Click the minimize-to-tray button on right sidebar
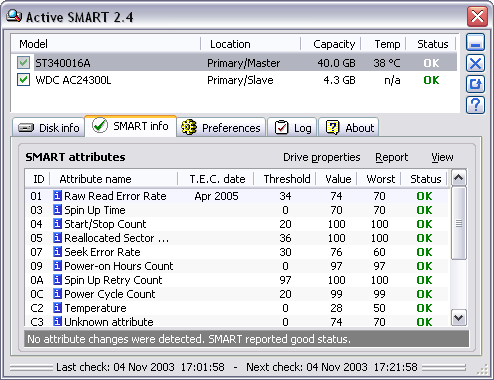Image resolution: width=494 pixels, height=380 pixels. 475,42
